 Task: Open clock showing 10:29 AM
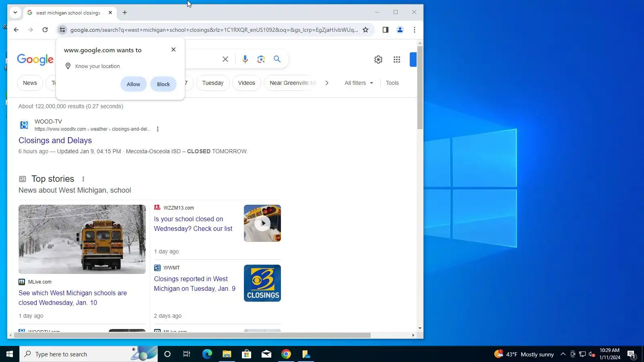[x=610, y=354]
